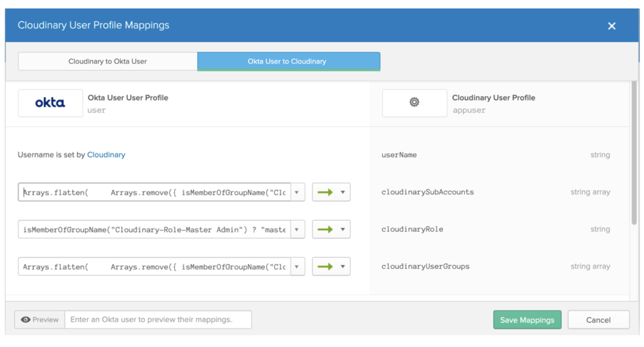Click the Okta User User Profile heading

click(x=128, y=98)
